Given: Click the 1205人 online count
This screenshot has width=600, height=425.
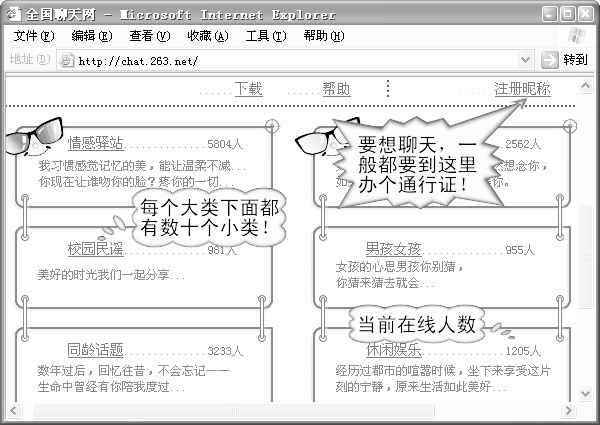Looking at the screenshot, I should coord(522,351).
